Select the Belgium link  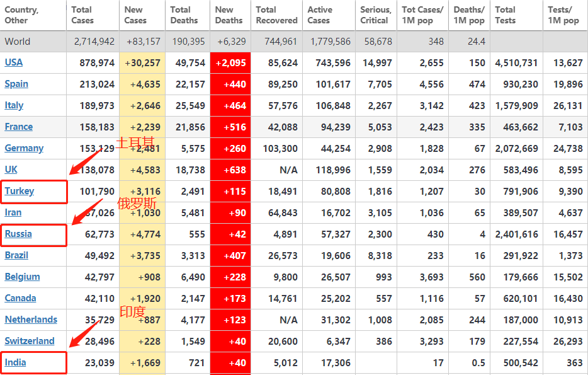click(x=22, y=277)
